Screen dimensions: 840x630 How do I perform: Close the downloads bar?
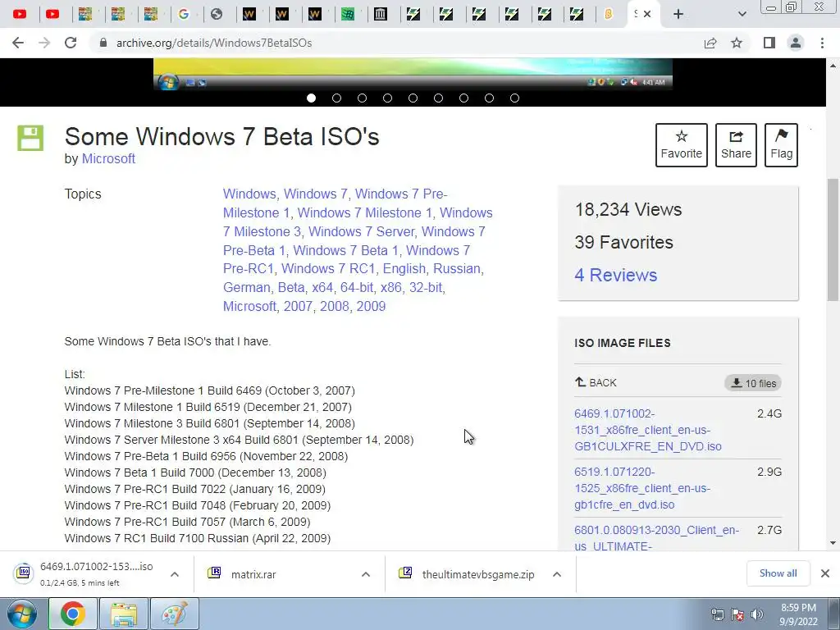coord(825,573)
